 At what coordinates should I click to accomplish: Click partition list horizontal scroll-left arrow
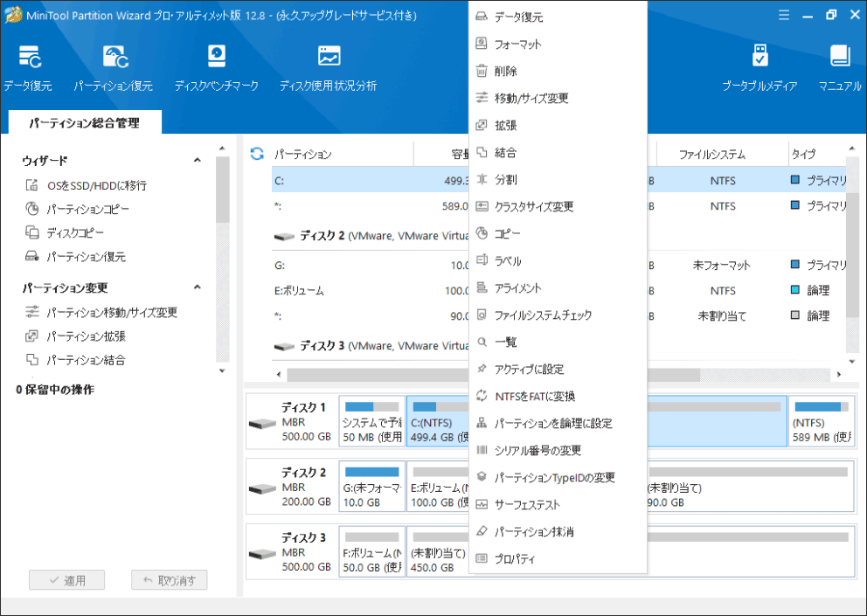click(x=279, y=374)
